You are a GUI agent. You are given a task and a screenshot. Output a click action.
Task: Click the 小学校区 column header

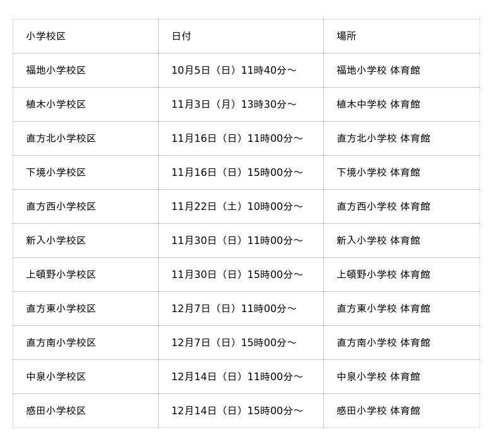(x=46, y=37)
